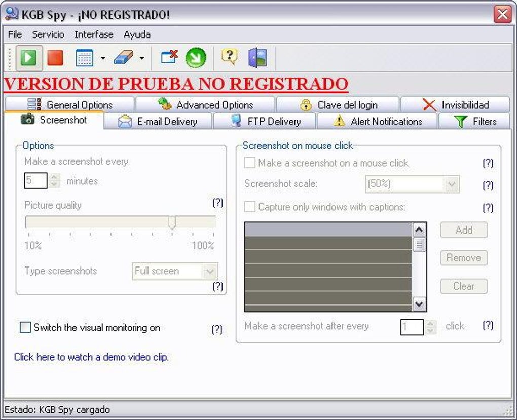Click the open door exit icon
517x420 pixels.
point(257,58)
